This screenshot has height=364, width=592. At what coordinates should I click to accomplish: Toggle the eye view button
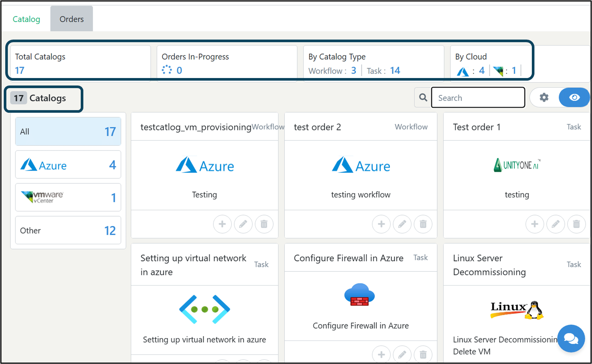[x=574, y=97]
